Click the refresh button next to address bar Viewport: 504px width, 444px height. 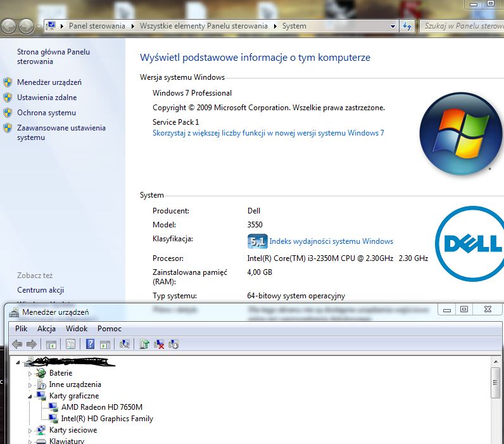coord(407,26)
